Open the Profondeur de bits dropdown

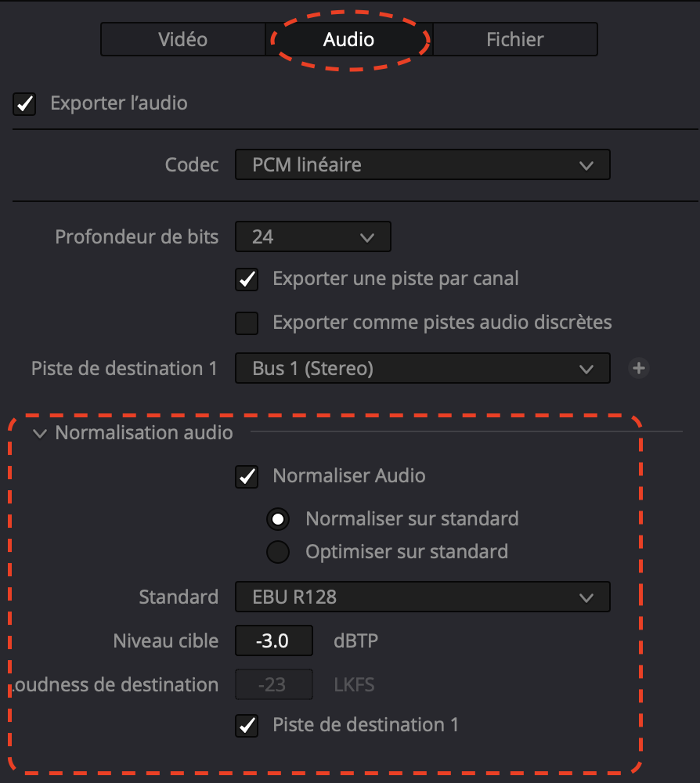[312, 236]
